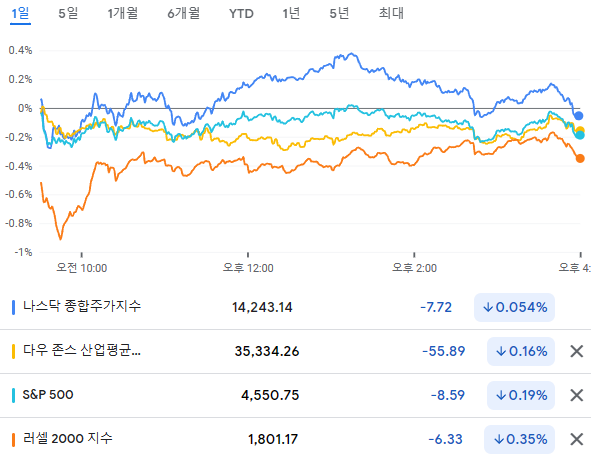Click the yellow Dow endpoint dot on chart
Screen dimensions: 591x456
point(580,130)
